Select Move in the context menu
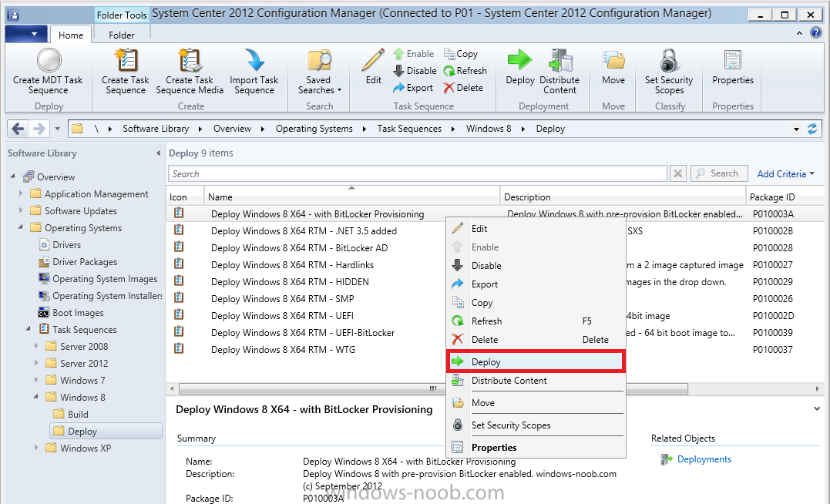Image resolution: width=830 pixels, height=504 pixels. (x=536, y=403)
